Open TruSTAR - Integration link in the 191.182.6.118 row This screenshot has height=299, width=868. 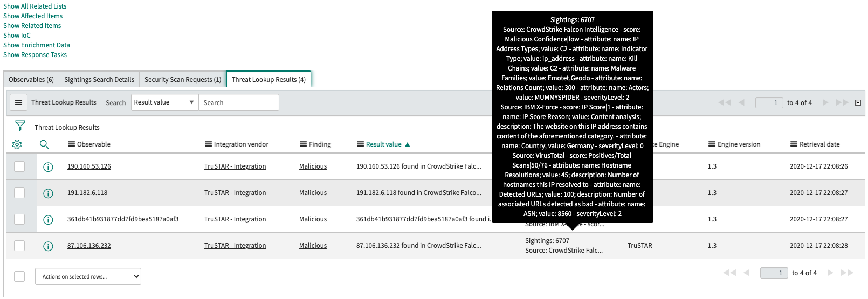(x=235, y=193)
